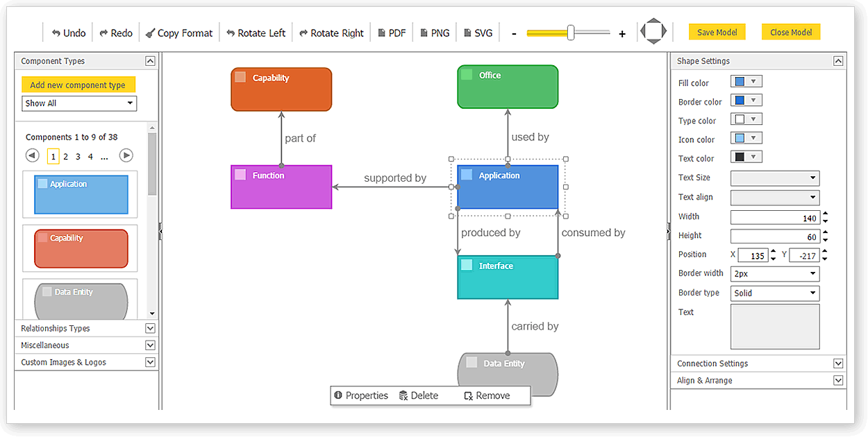Click the Application shape's type icon
The height and width of the screenshot is (437, 868).
(467, 175)
